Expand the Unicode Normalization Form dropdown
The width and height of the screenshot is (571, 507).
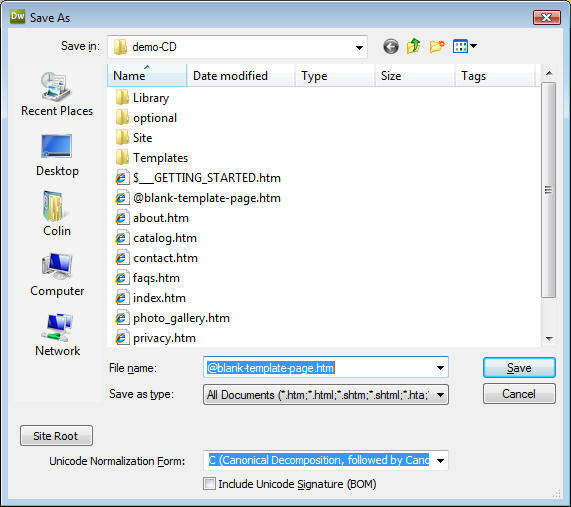coord(326,460)
